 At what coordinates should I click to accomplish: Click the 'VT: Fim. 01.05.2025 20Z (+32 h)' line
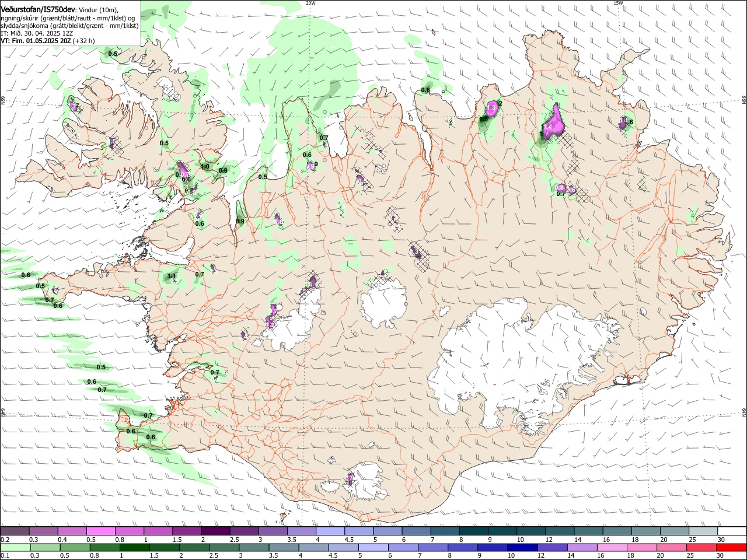pyautogui.click(x=48, y=41)
